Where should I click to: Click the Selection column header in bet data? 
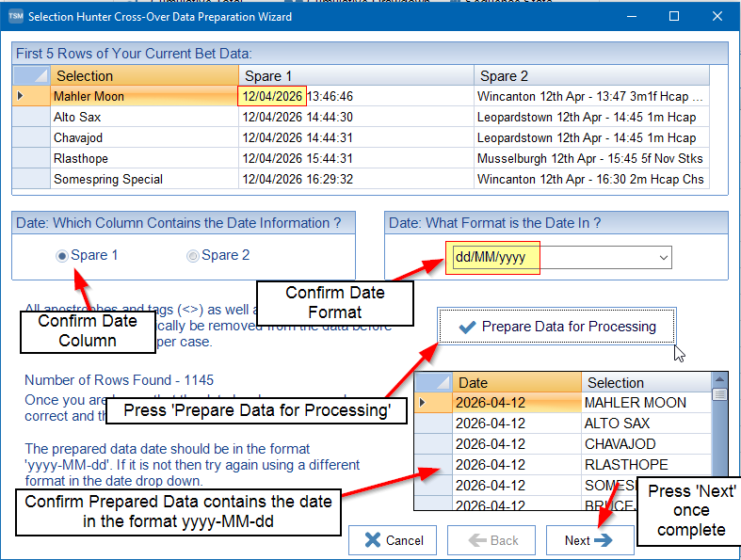point(144,75)
